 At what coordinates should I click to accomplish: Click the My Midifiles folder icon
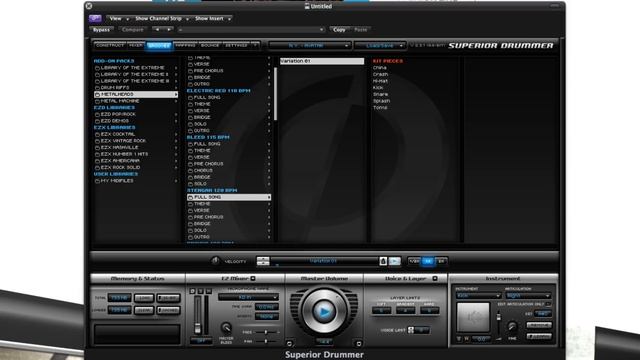[97, 181]
